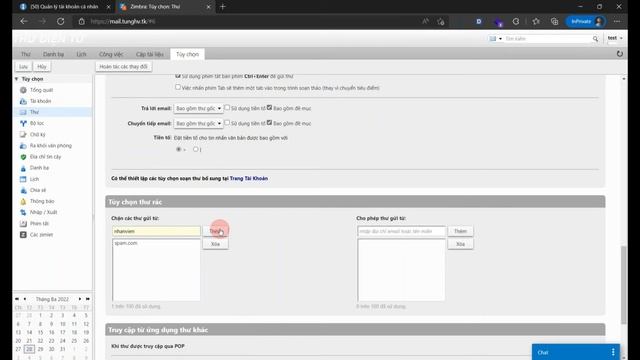640x360 pixels.
Task: Click the Hủy cancel button
Action: pyautogui.click(x=42, y=67)
